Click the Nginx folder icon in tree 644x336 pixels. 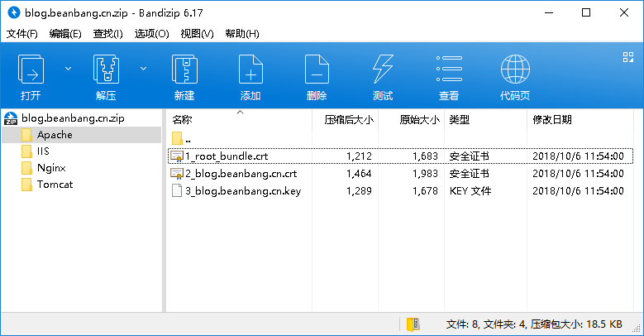coord(26,168)
